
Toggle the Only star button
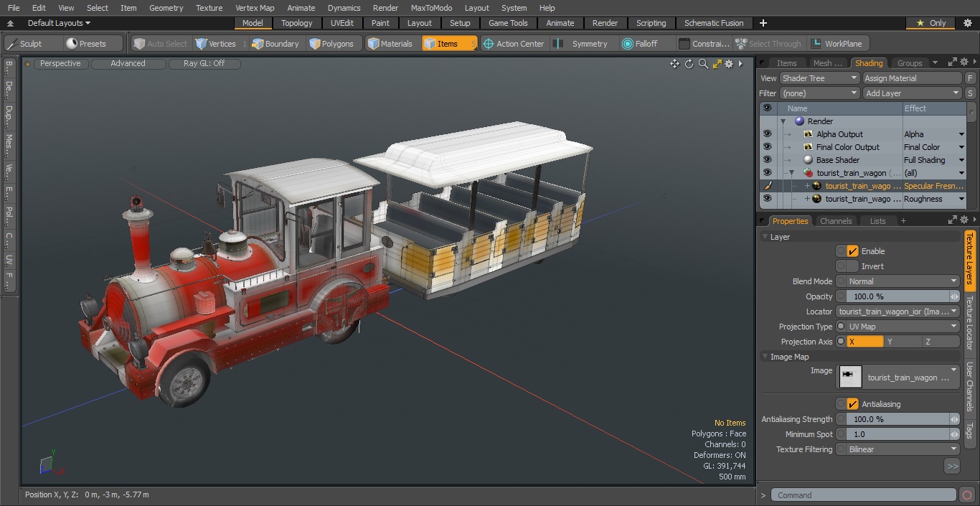click(x=931, y=23)
